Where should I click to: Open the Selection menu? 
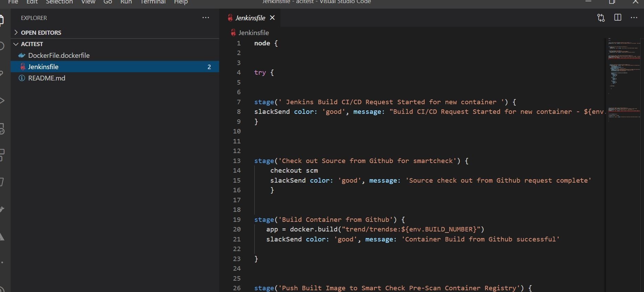click(59, 2)
